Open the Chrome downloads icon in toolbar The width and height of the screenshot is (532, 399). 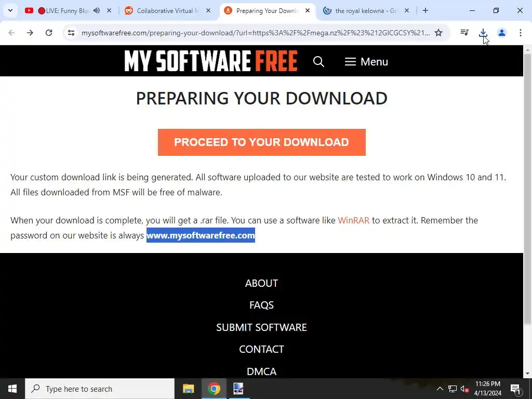pyautogui.click(x=483, y=33)
